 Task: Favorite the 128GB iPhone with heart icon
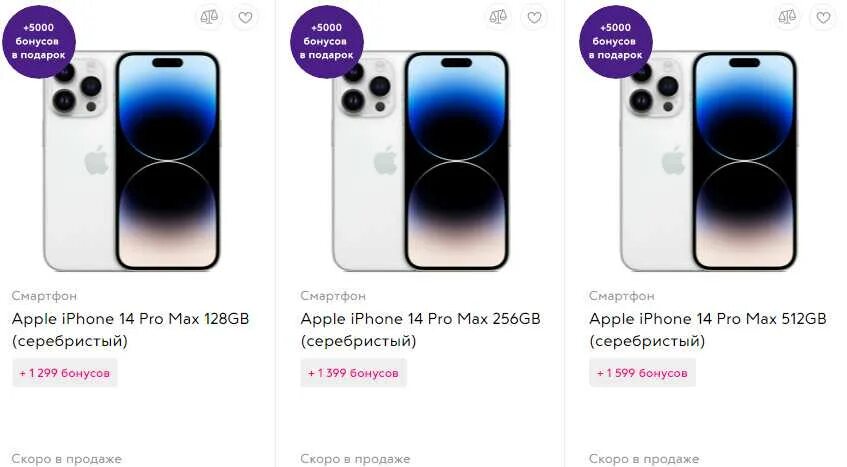tap(245, 17)
